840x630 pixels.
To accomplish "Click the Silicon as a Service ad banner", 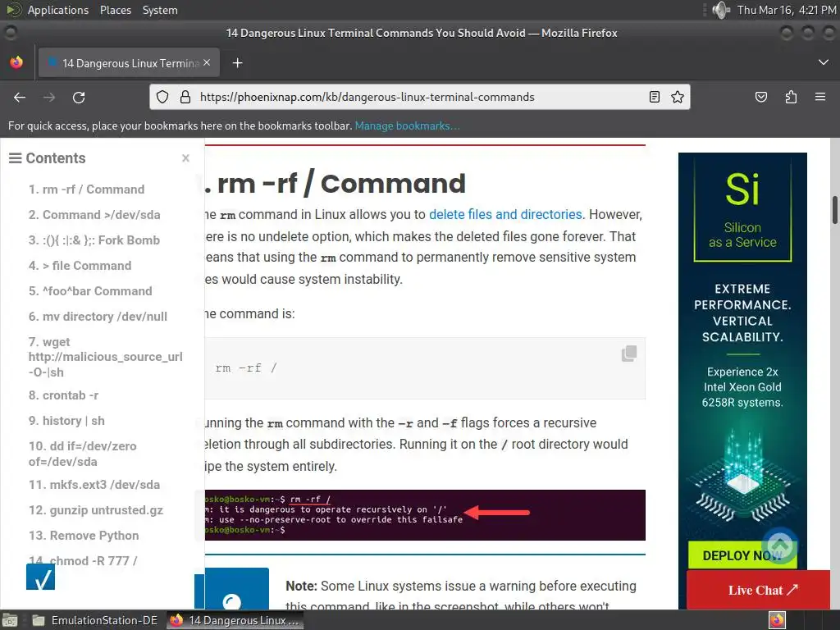I will 742,381.
